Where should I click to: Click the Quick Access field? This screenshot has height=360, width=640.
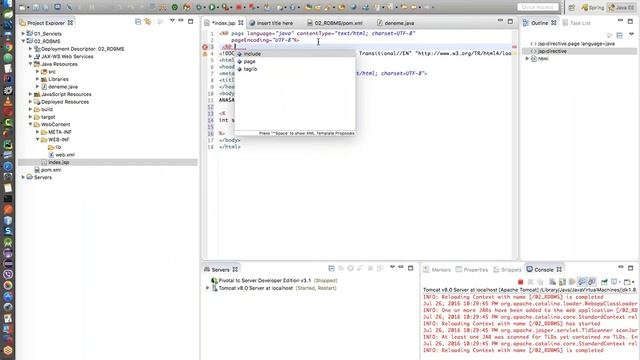(538, 7)
